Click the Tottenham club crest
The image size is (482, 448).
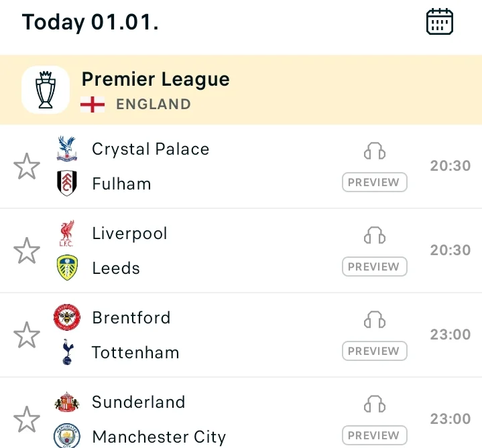point(66,352)
